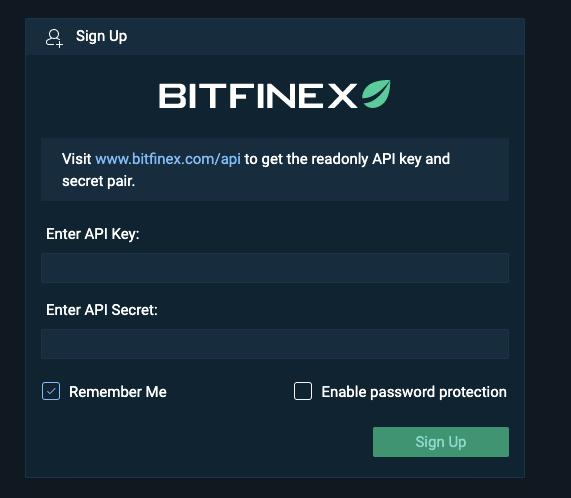The width and height of the screenshot is (571, 498).
Task: Click the green Bitfinex leaf logo
Action: (376, 94)
